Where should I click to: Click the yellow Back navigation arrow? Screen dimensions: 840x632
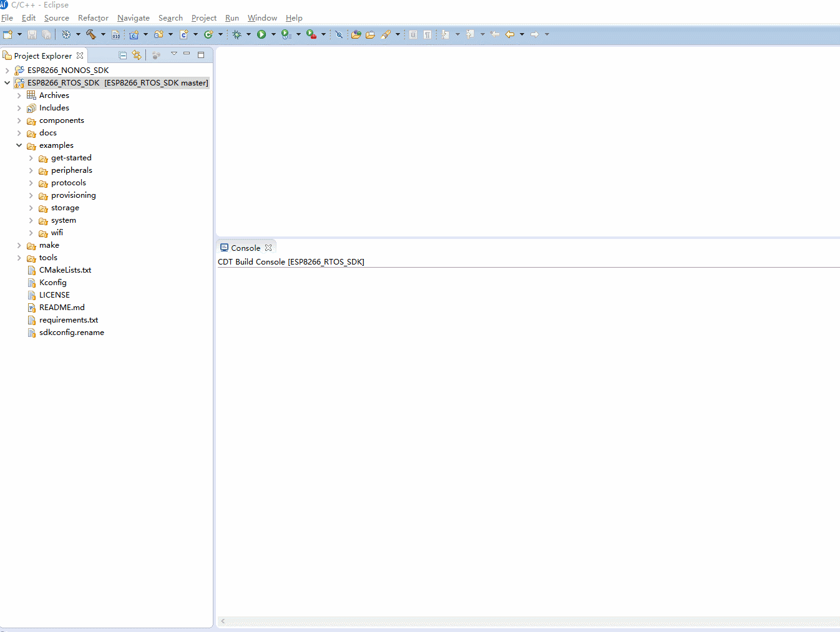[510, 34]
